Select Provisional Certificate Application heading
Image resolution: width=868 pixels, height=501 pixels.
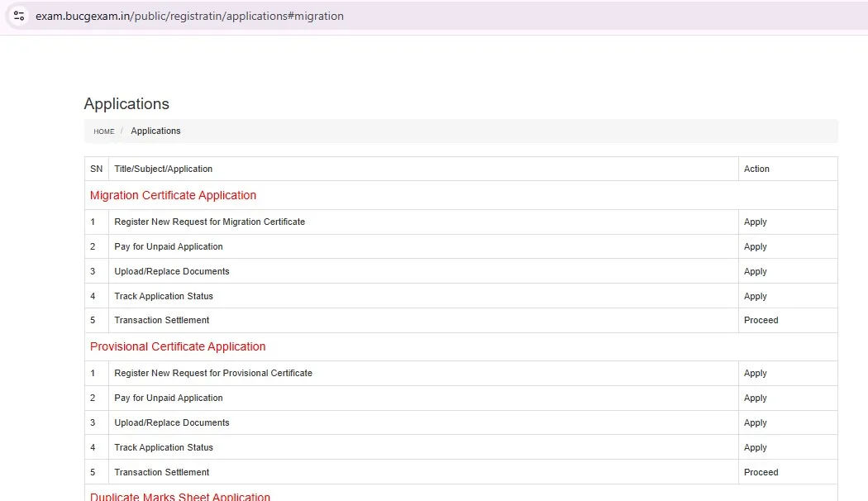[178, 346]
